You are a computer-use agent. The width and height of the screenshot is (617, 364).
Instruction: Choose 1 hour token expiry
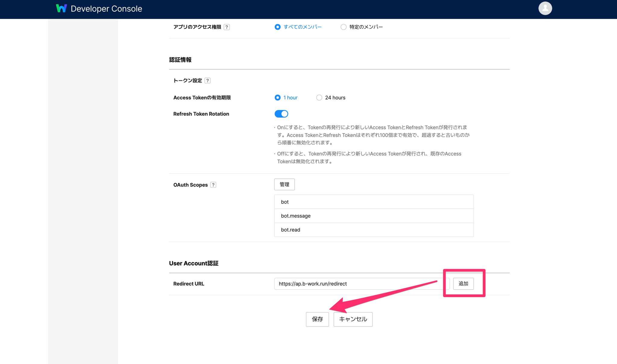[277, 98]
